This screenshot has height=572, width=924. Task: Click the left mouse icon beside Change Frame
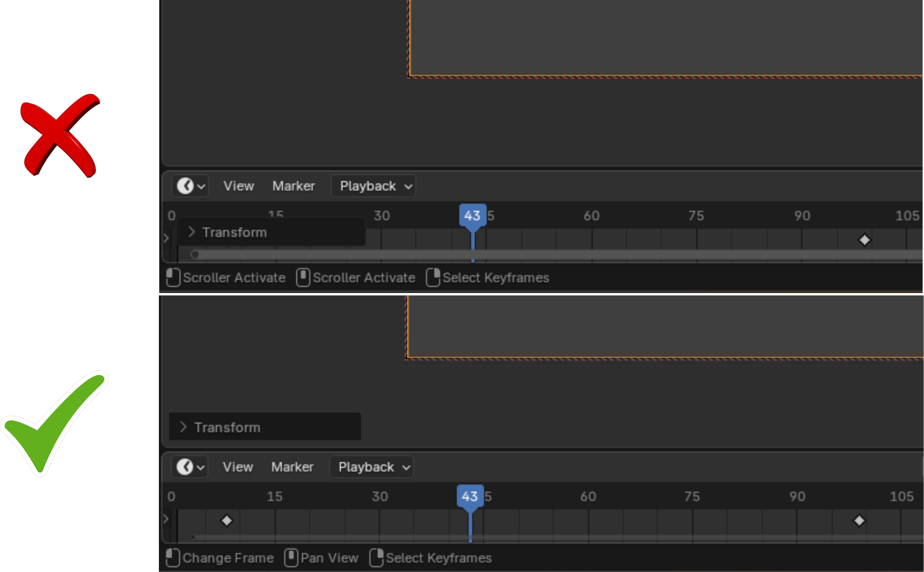click(173, 558)
